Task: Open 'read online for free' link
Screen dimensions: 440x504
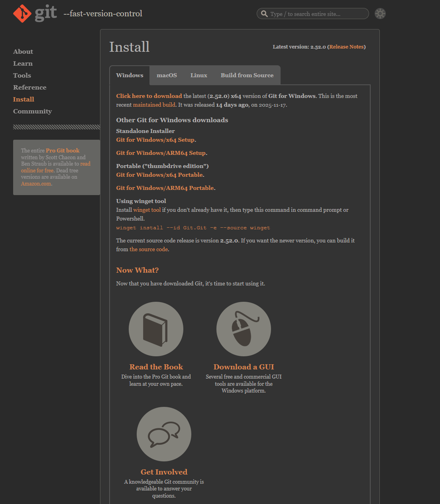Action: tap(56, 167)
